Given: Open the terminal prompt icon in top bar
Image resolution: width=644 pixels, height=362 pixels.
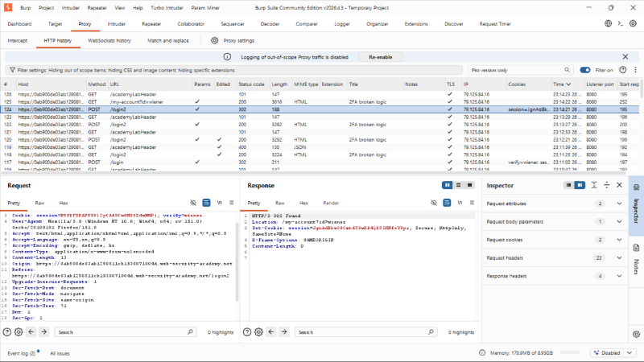Looking at the screenshot, I should (x=621, y=23).
